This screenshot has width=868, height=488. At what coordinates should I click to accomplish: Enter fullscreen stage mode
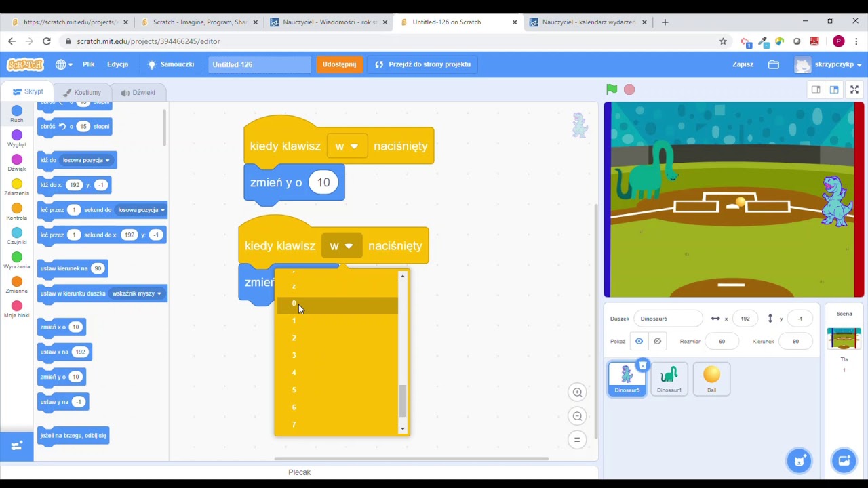pyautogui.click(x=854, y=89)
